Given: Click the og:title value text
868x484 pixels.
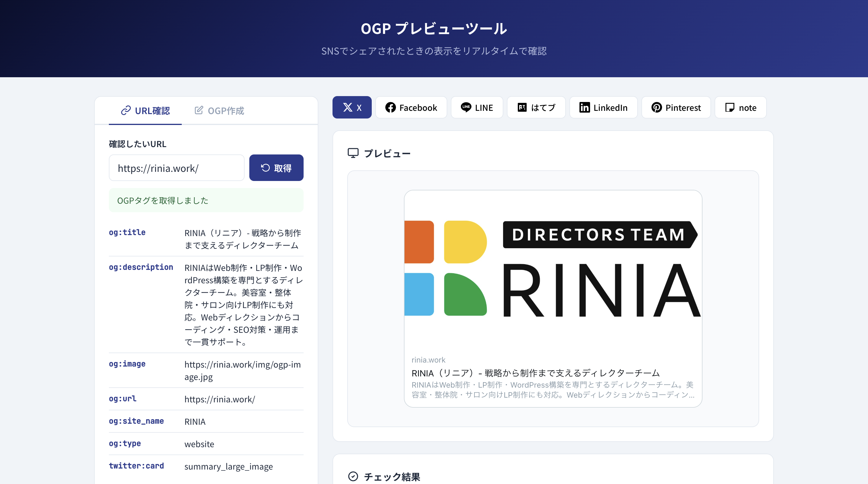Looking at the screenshot, I should (x=243, y=239).
